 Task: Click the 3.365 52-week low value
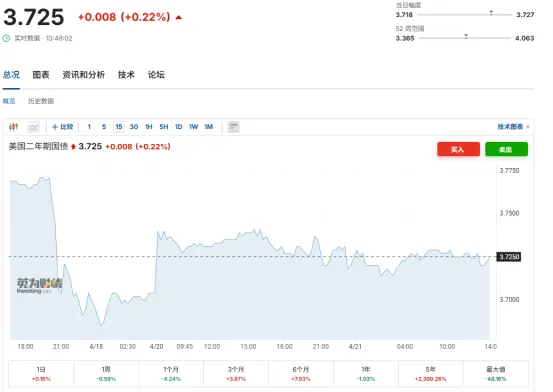pos(405,38)
